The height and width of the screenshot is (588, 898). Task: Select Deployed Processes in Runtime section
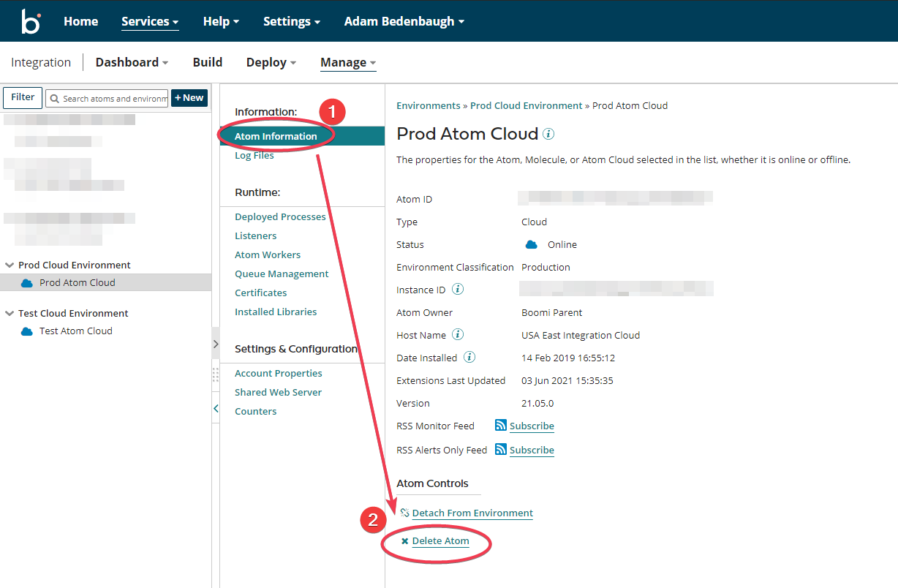click(x=280, y=216)
